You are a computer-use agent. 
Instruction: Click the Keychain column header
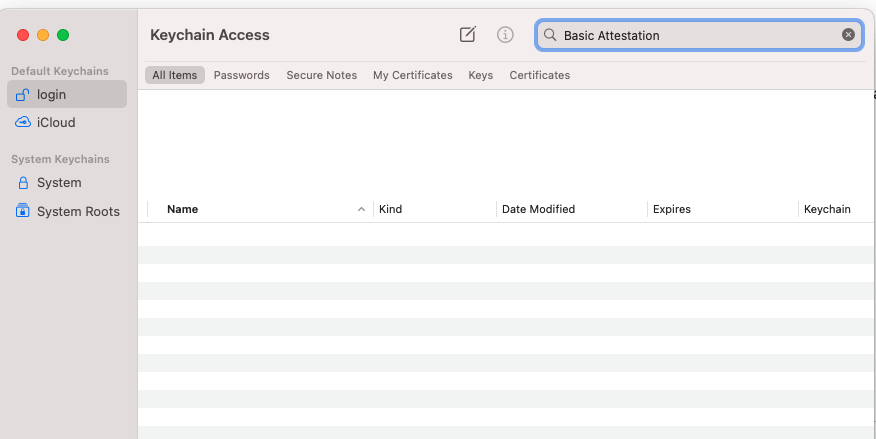click(x=827, y=210)
